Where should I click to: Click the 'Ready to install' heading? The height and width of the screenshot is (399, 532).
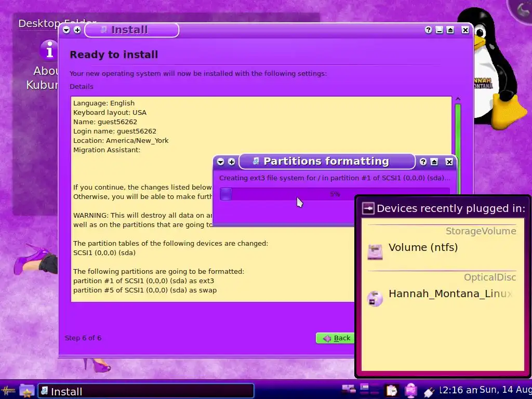pos(114,55)
